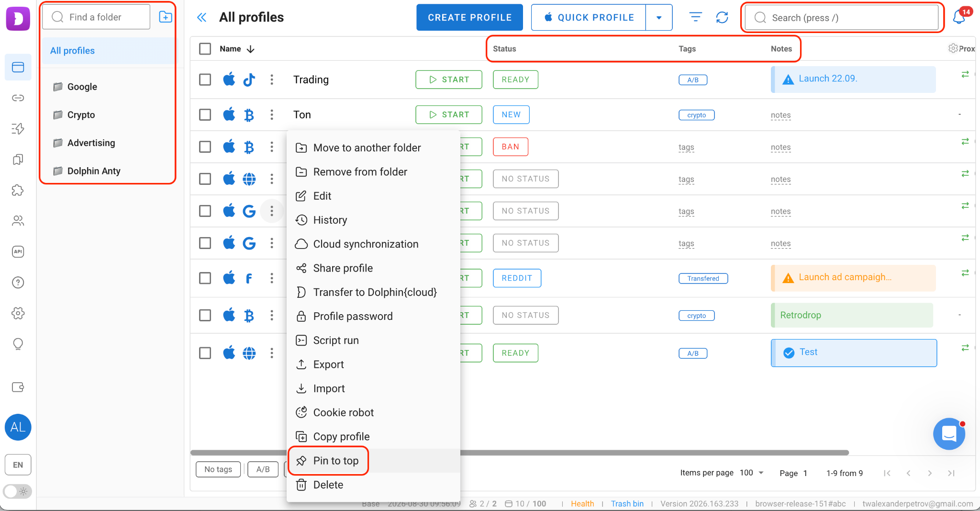
Task: Filter by the No tags chip
Action: click(x=218, y=469)
